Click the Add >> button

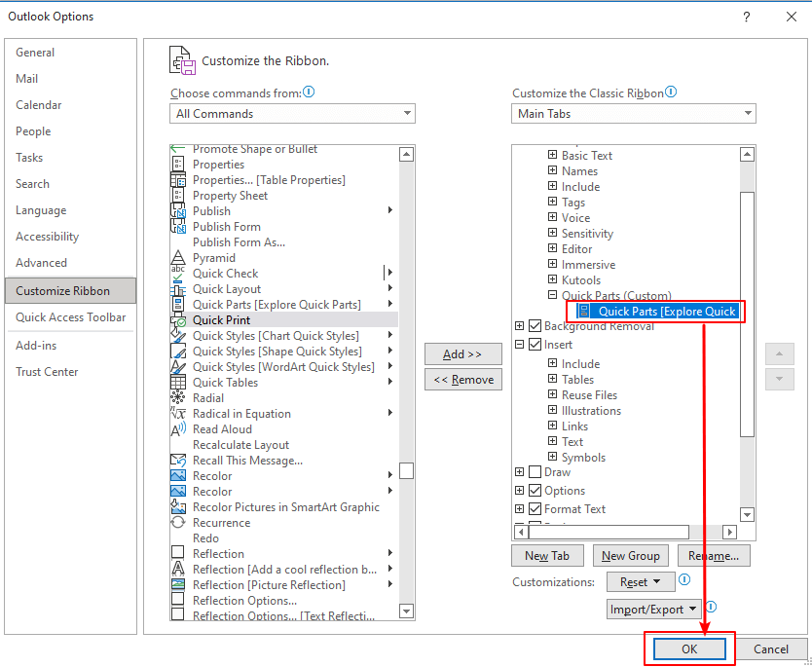pos(462,354)
